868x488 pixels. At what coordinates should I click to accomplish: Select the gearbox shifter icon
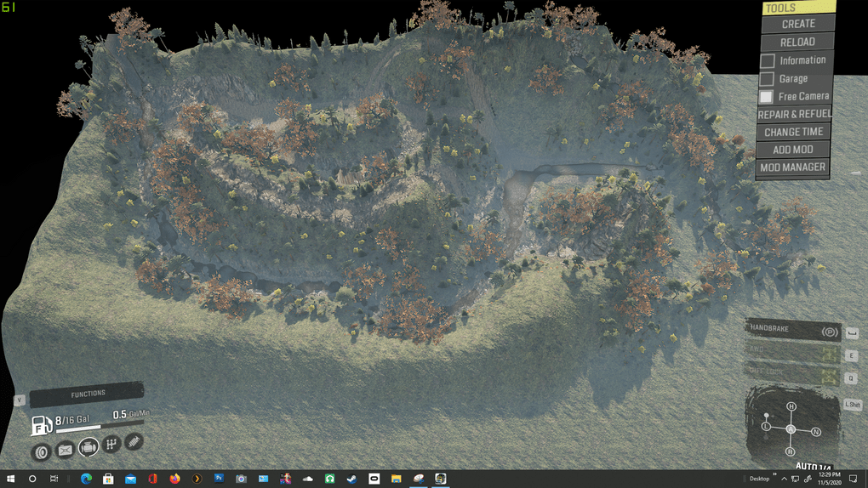coord(111,445)
